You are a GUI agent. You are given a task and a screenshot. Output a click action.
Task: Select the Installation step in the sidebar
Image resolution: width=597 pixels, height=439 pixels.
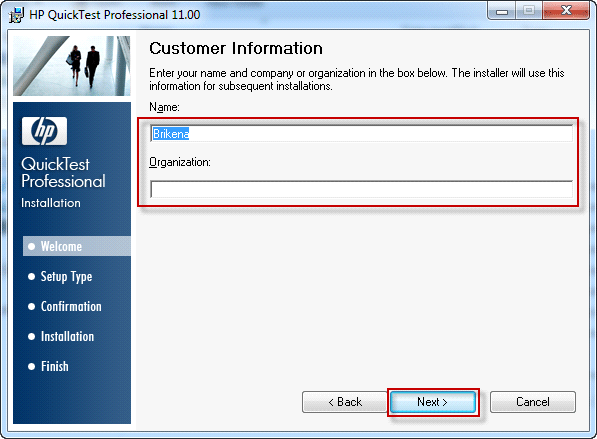67,337
